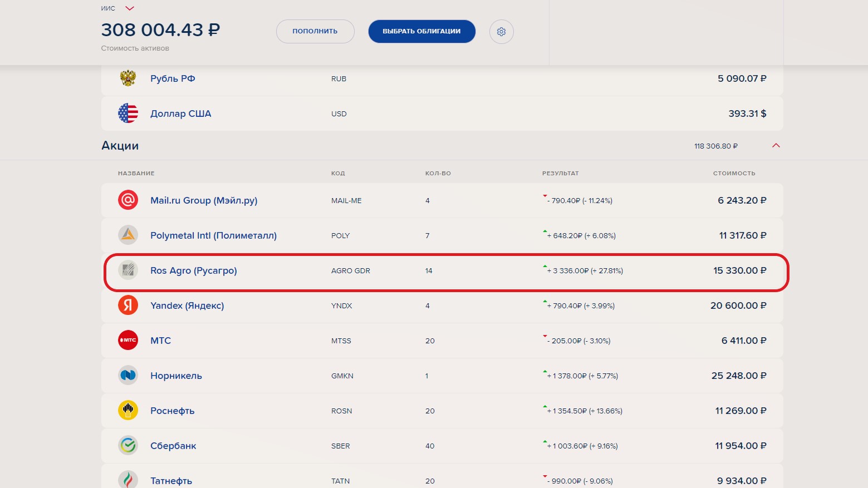Click the Ros Agro value 15 330.00 ₽
The width and height of the screenshot is (868, 488).
coord(740,270)
